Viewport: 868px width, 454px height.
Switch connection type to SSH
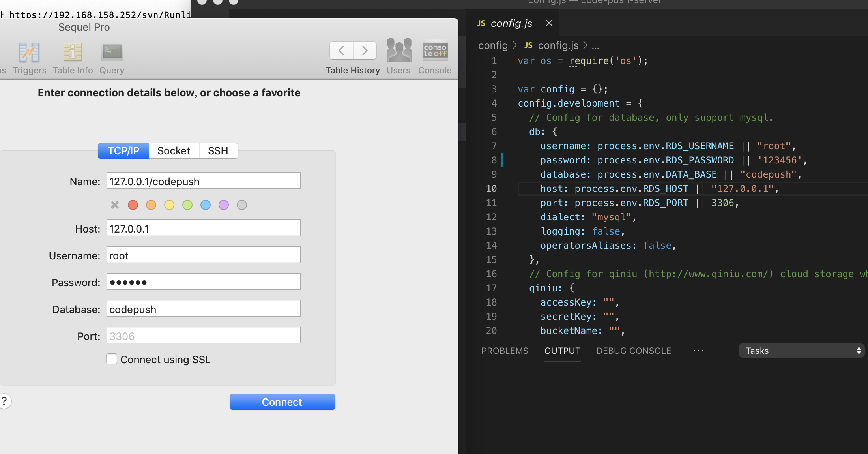218,151
